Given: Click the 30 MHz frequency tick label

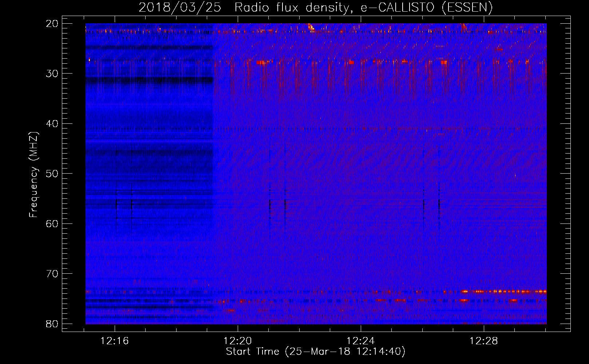Looking at the screenshot, I should click(x=52, y=74).
